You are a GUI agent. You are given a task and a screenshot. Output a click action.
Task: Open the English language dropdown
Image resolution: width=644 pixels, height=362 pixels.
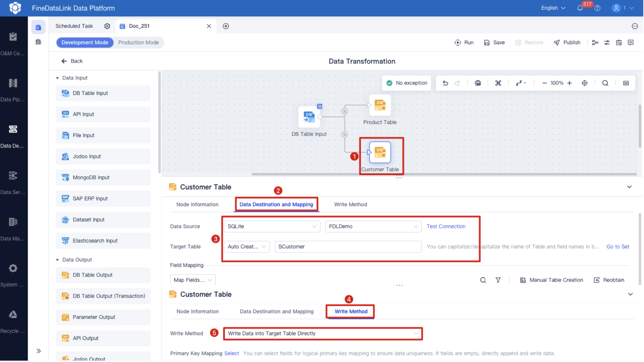click(553, 8)
